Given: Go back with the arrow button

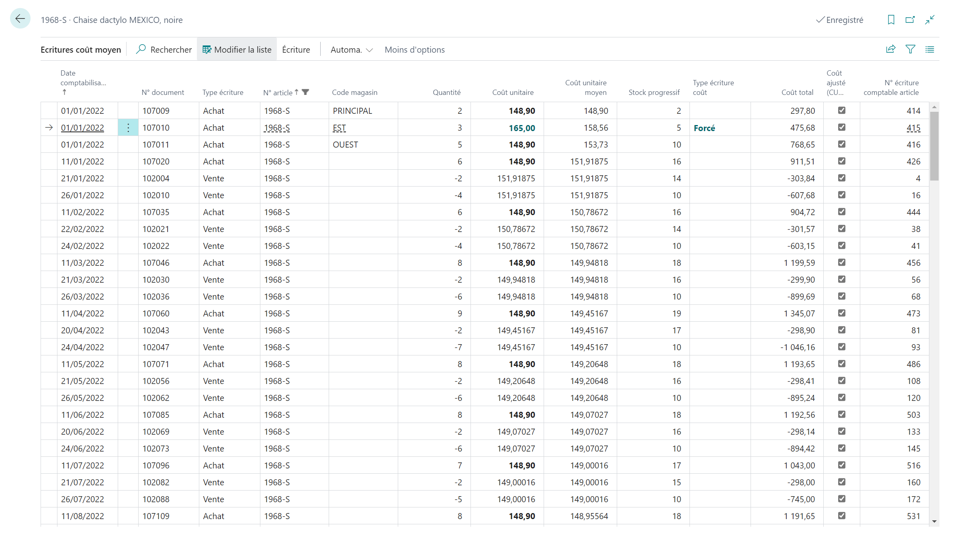Looking at the screenshot, I should (x=20, y=18).
